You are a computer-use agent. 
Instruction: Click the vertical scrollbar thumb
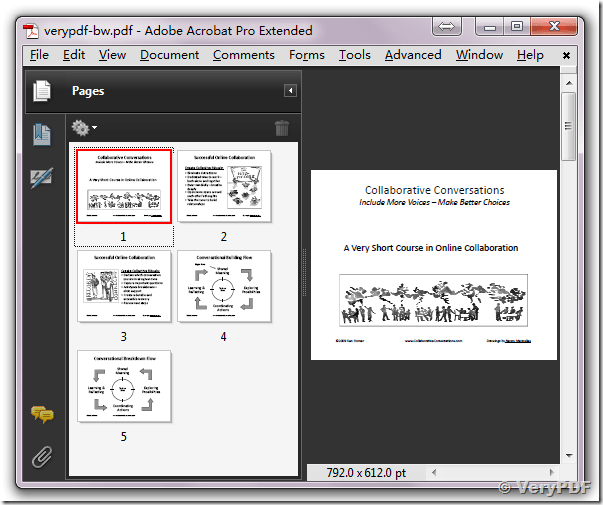[569, 126]
